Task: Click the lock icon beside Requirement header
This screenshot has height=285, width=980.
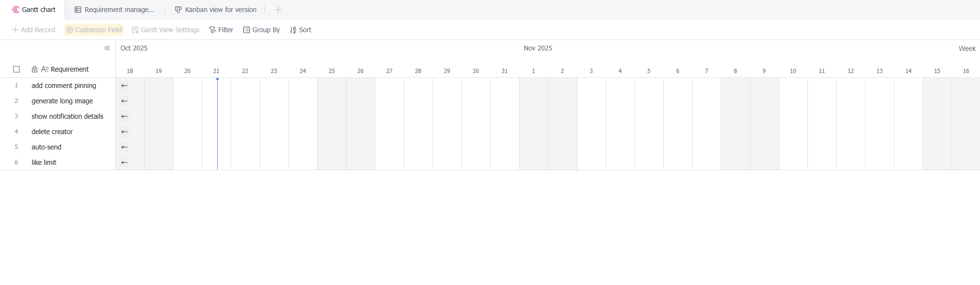Action: [x=35, y=69]
